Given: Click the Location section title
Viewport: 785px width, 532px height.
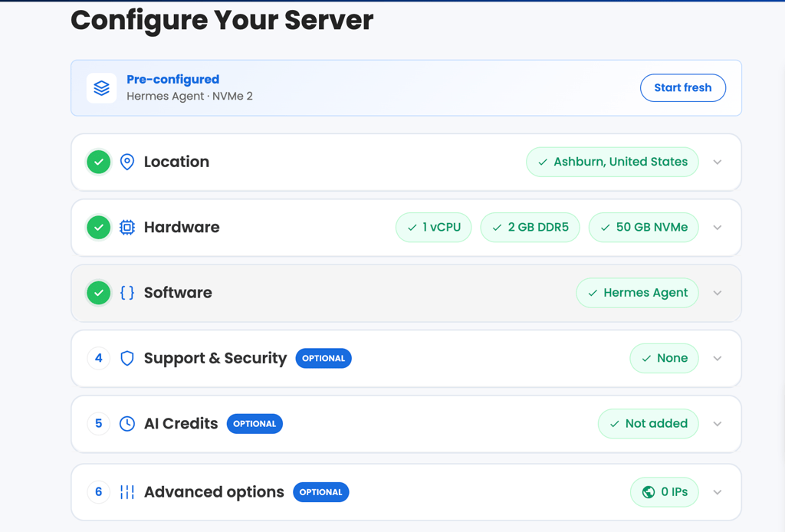Looking at the screenshot, I should [x=177, y=162].
